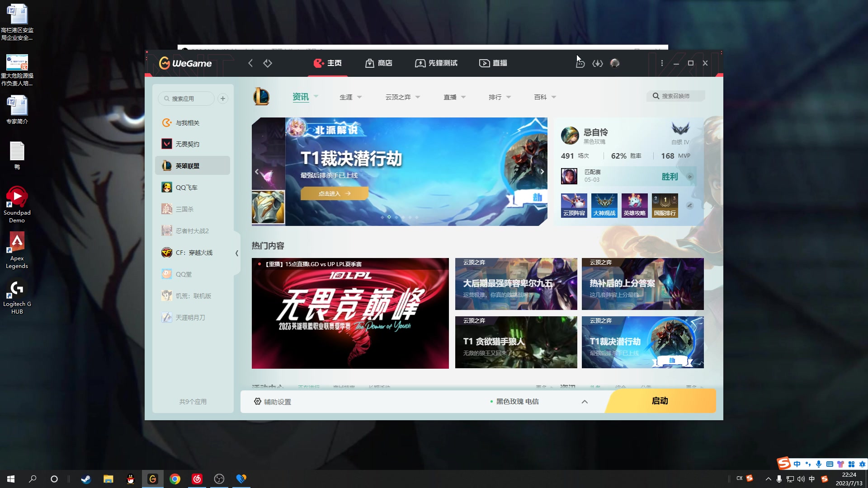This screenshot has height=488, width=868.
Task: Open the developer tools icon in titlebar
Action: pyautogui.click(x=597, y=63)
